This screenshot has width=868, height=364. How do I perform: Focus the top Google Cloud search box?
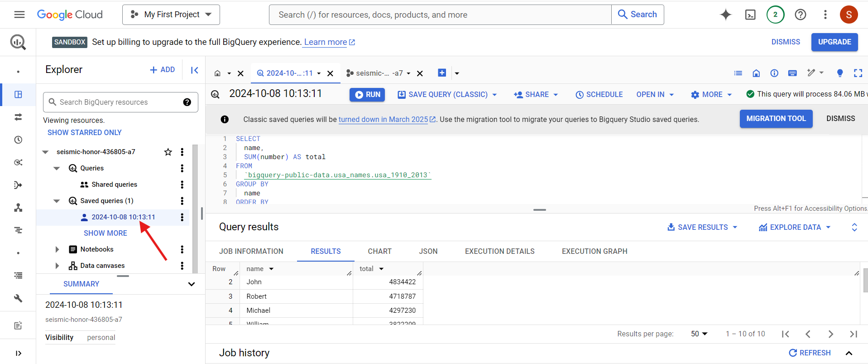tap(440, 15)
